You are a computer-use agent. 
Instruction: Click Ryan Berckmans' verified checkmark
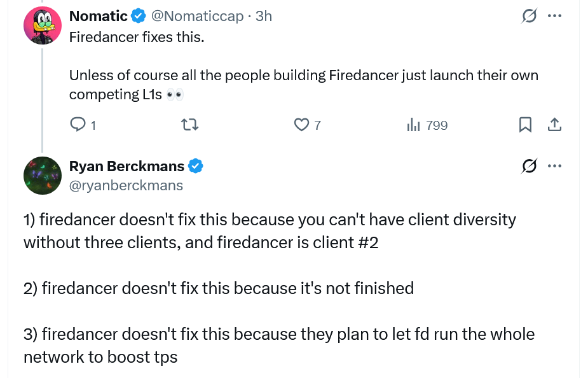(x=196, y=167)
